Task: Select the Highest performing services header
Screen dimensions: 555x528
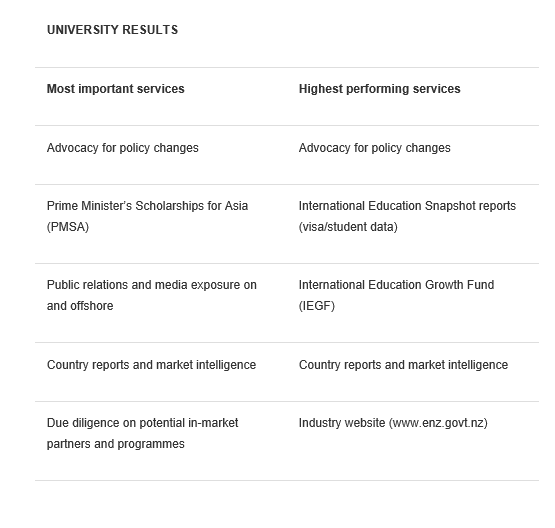Action: (379, 89)
